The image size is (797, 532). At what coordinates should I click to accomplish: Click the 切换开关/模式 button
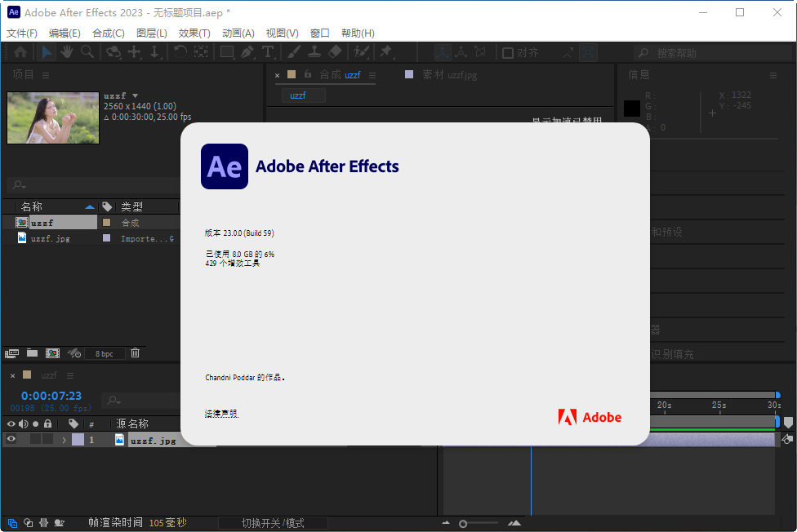point(273,523)
